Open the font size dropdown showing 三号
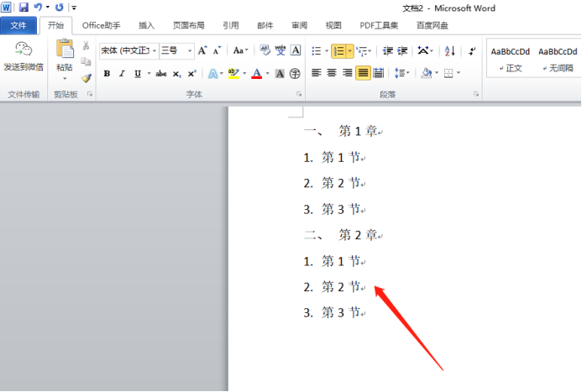 pyautogui.click(x=191, y=51)
